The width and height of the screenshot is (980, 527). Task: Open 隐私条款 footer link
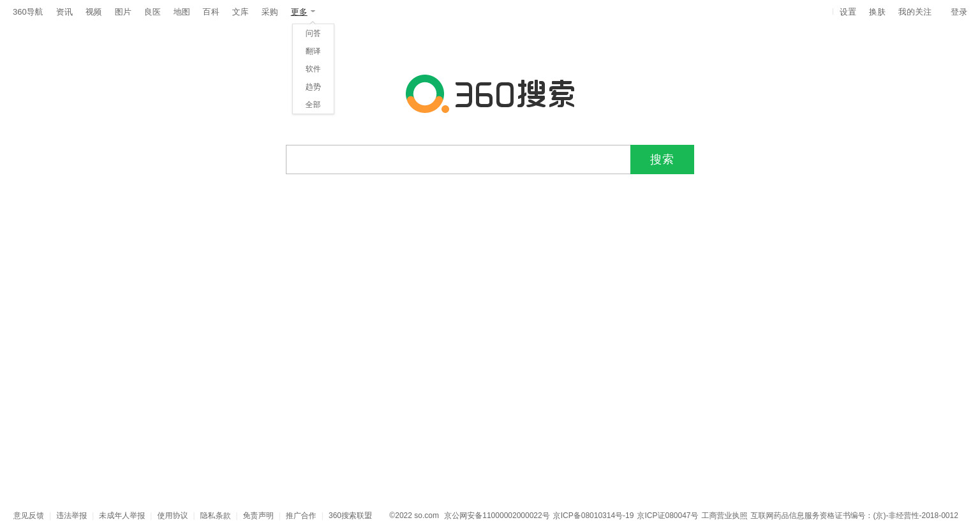tap(215, 516)
